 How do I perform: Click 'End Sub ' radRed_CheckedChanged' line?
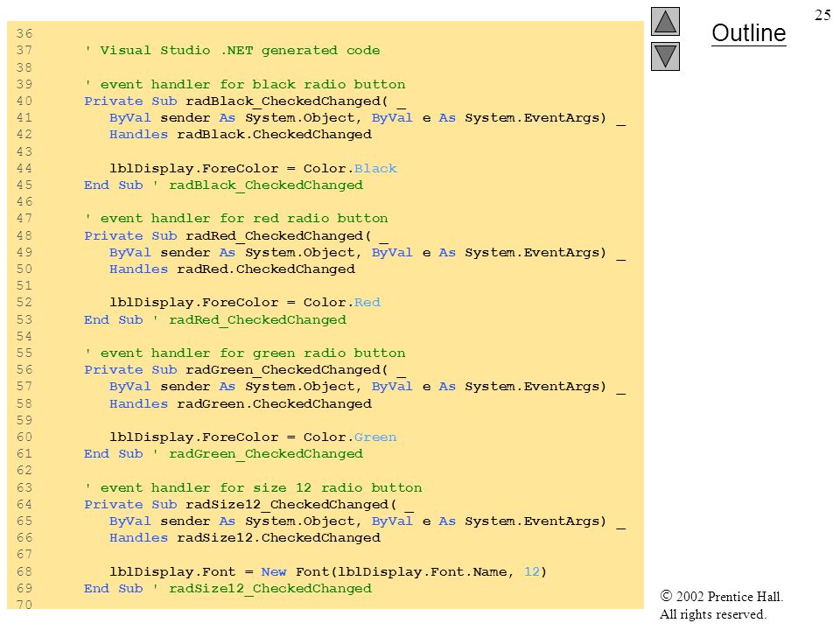point(215,320)
